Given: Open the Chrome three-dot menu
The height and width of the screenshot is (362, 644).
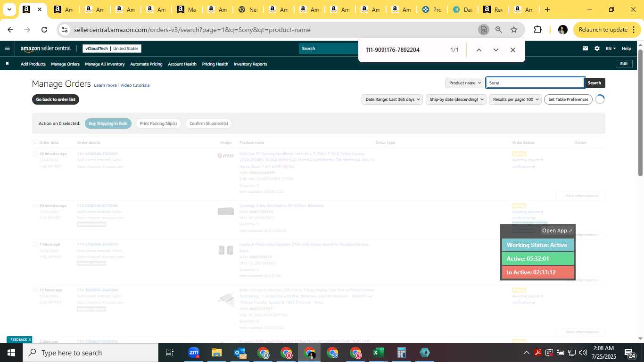Looking at the screenshot, I should click(x=633, y=30).
